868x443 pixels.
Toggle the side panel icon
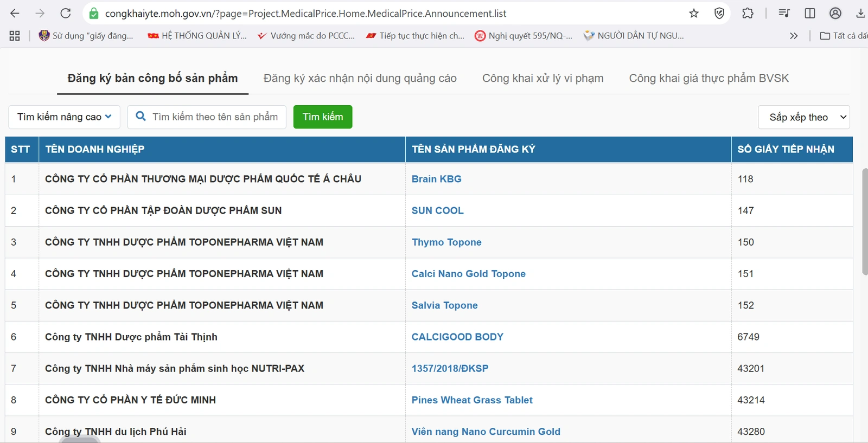(x=810, y=14)
